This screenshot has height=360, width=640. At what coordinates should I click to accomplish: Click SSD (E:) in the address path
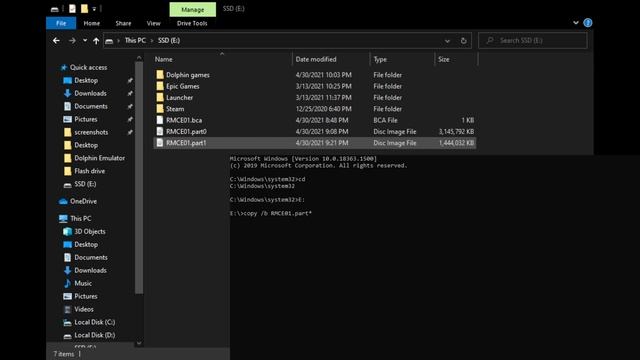pos(169,40)
